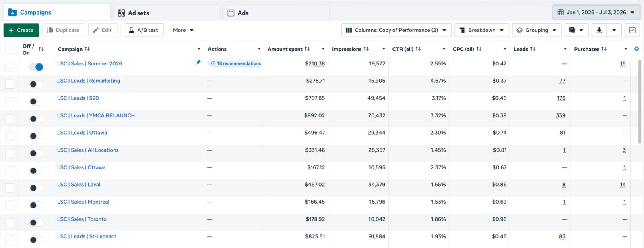Turn off LSC Sales Summer 2026 campaign

tap(36, 67)
